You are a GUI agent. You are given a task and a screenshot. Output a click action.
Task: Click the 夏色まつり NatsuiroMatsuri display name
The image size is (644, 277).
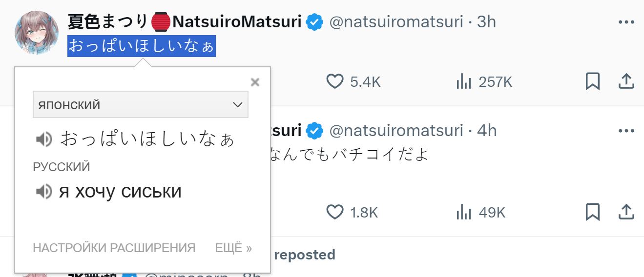[185, 21]
